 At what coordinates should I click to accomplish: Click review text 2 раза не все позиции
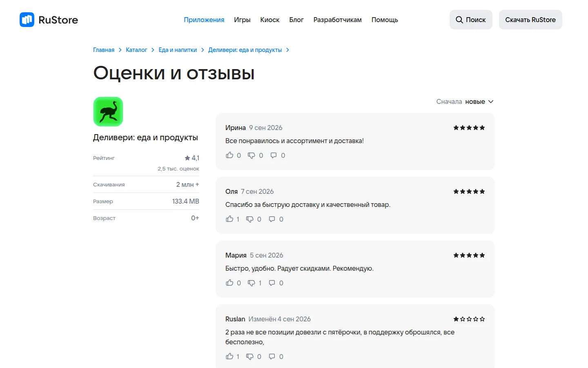340,337
